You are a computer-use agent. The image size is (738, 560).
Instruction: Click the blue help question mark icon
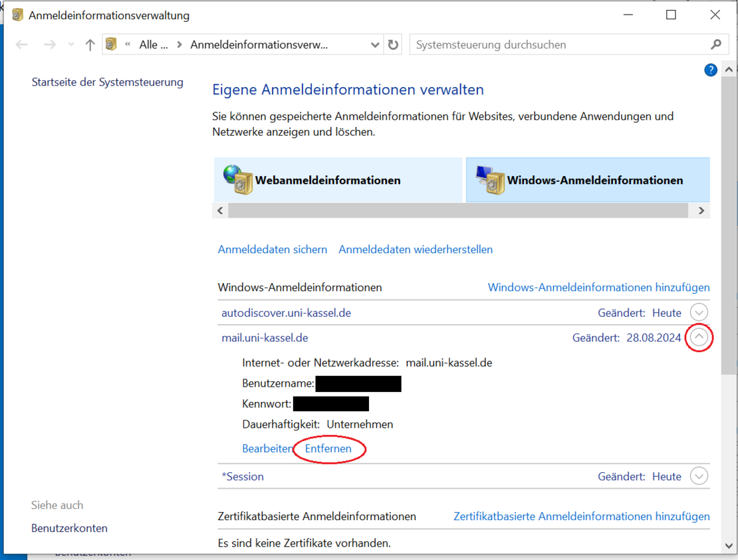tap(711, 70)
